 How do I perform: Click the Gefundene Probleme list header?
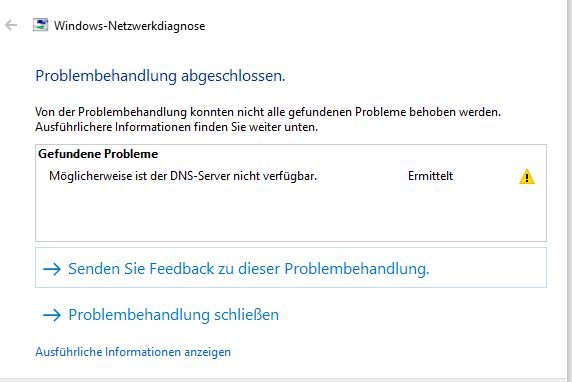pos(98,154)
